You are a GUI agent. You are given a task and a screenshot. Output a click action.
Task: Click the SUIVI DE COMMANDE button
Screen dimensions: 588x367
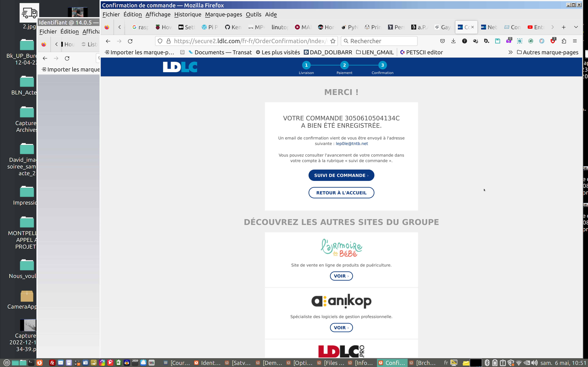[x=341, y=175]
